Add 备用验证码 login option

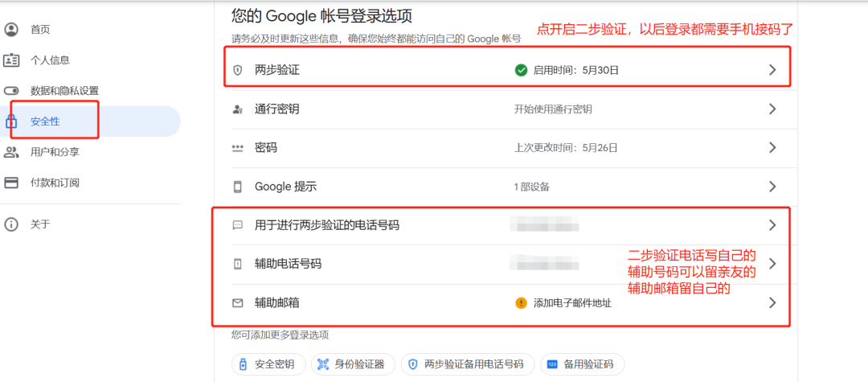[x=583, y=364]
